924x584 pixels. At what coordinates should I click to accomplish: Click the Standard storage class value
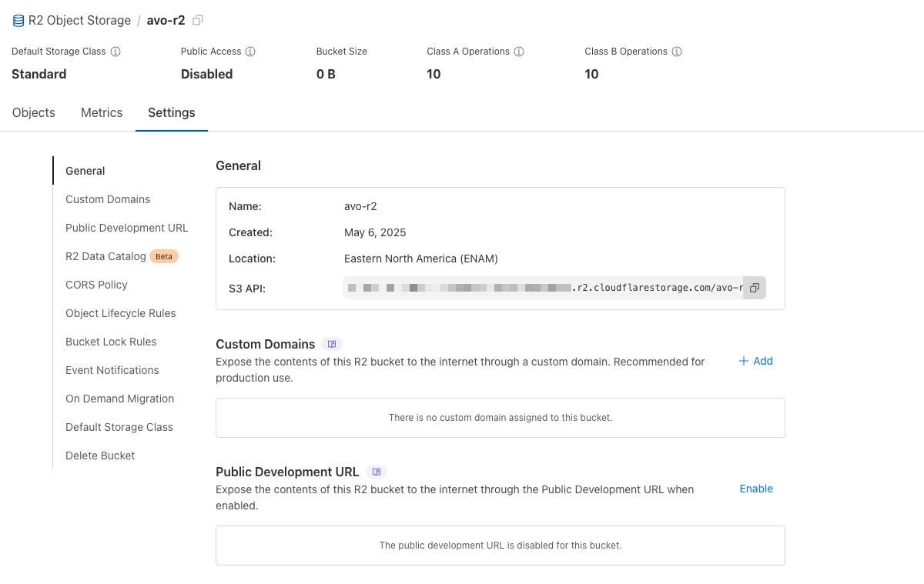tap(39, 74)
